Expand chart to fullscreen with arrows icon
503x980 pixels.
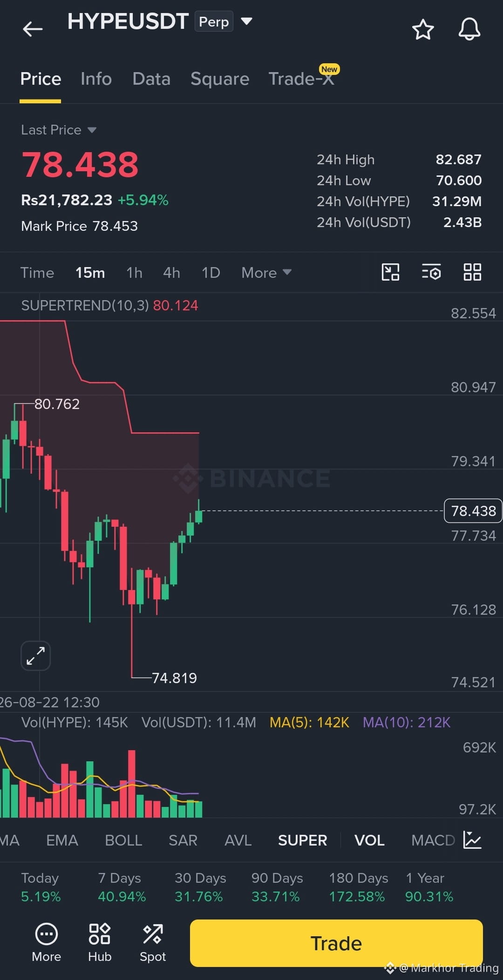click(x=35, y=656)
